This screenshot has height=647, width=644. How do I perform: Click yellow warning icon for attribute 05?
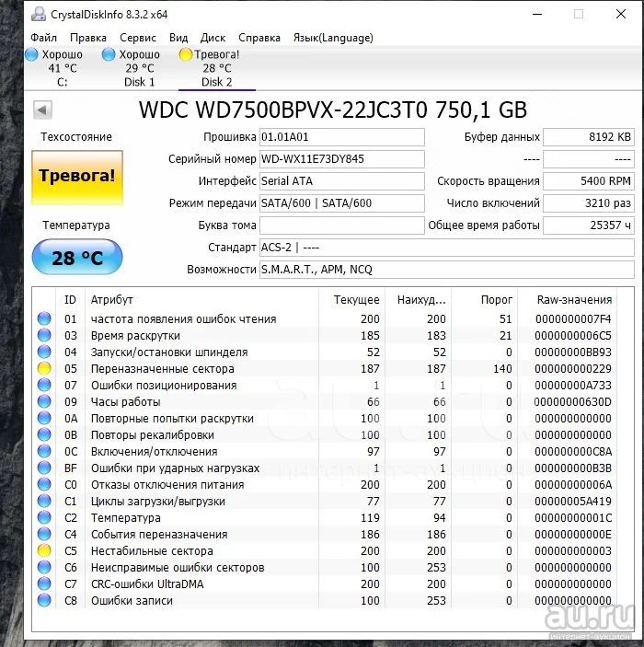click(44, 369)
